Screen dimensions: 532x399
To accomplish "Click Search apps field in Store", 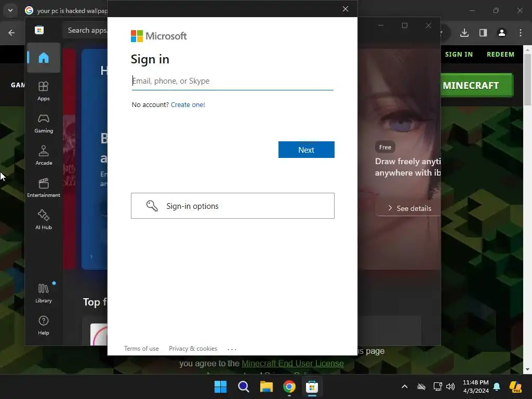I will 86,30.
